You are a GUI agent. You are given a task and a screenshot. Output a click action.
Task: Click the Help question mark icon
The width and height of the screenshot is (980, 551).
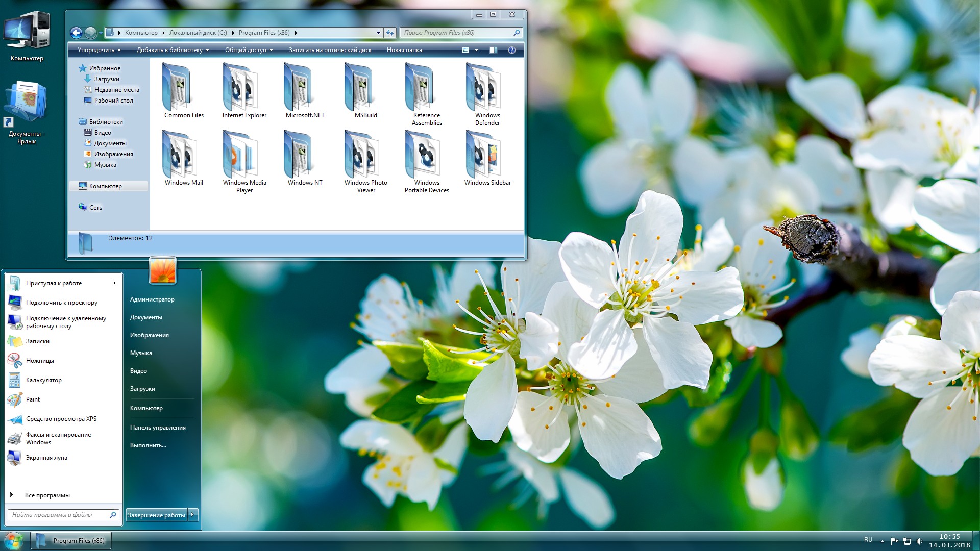(x=512, y=50)
